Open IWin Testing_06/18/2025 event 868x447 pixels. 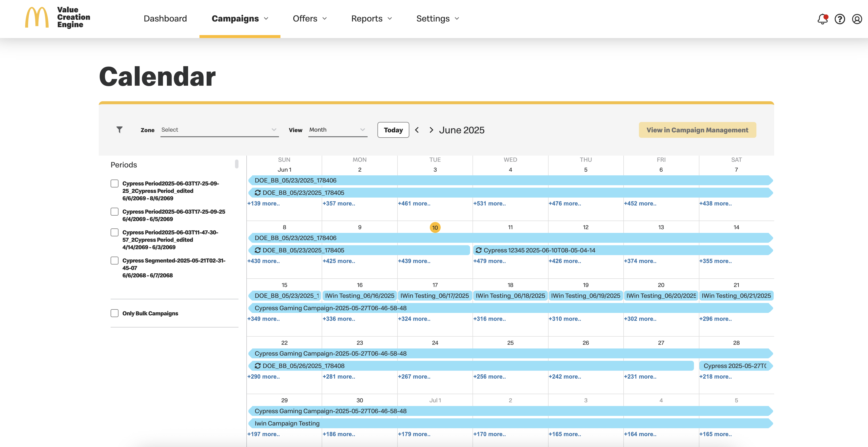pyautogui.click(x=510, y=296)
